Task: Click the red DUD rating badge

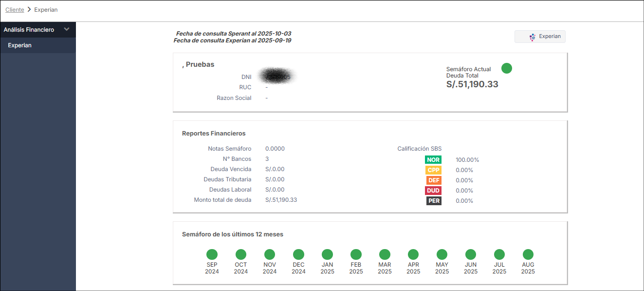Action: click(x=433, y=191)
